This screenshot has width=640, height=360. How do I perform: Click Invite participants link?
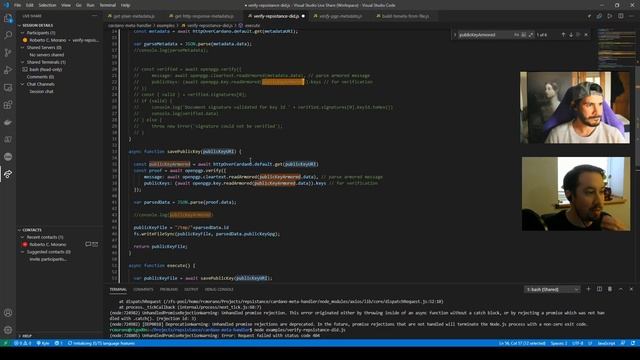point(48,259)
